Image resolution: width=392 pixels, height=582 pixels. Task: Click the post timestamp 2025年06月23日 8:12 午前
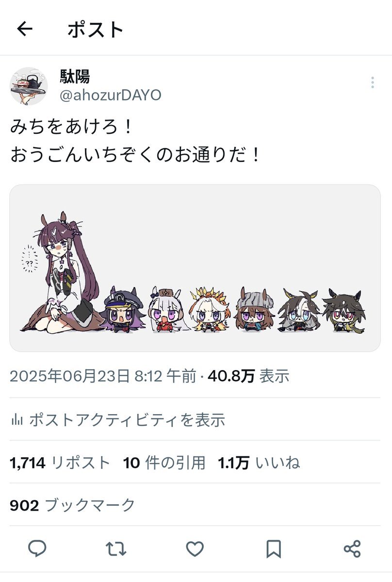click(103, 376)
